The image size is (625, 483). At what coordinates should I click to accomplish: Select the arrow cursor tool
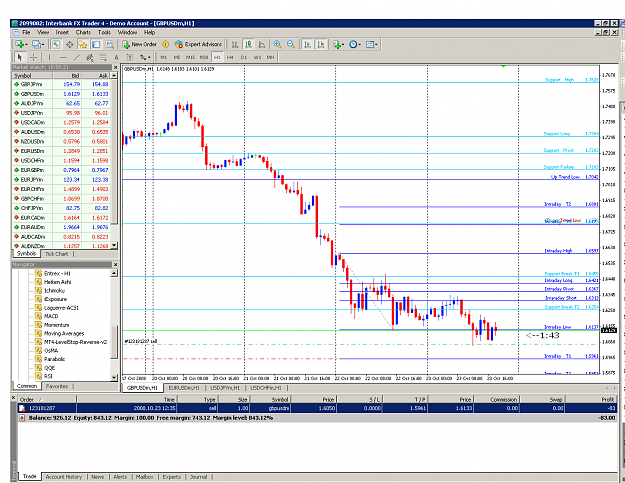pyautogui.click(x=20, y=57)
